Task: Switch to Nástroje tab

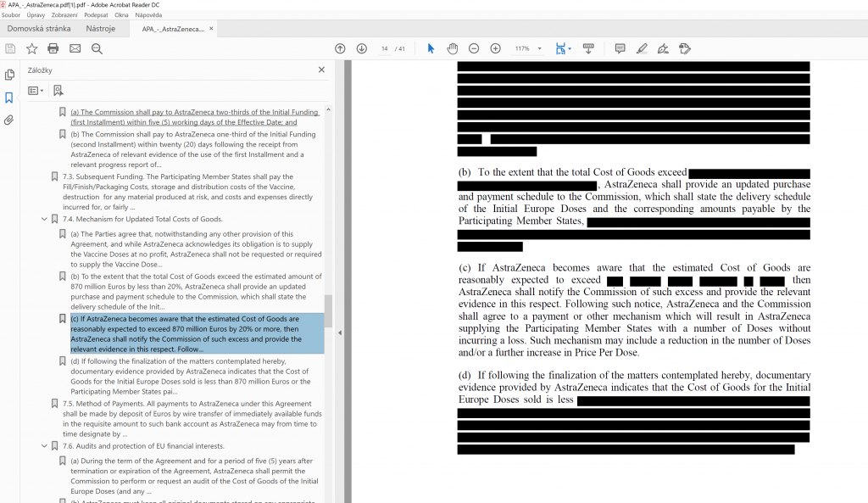Action: pyautogui.click(x=101, y=29)
